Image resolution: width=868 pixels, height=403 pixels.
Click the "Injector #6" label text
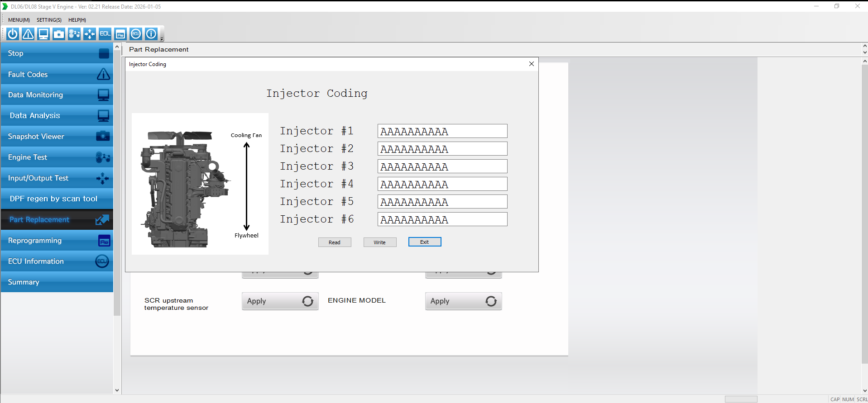click(317, 219)
